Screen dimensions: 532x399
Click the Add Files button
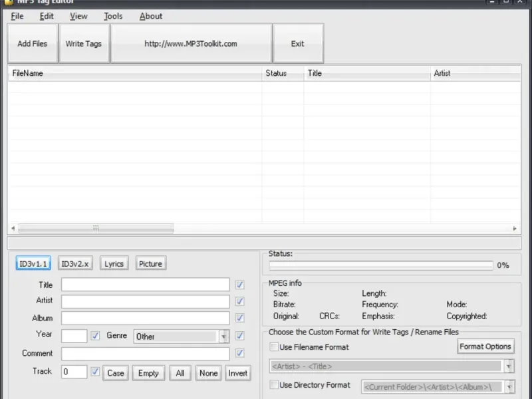click(33, 43)
